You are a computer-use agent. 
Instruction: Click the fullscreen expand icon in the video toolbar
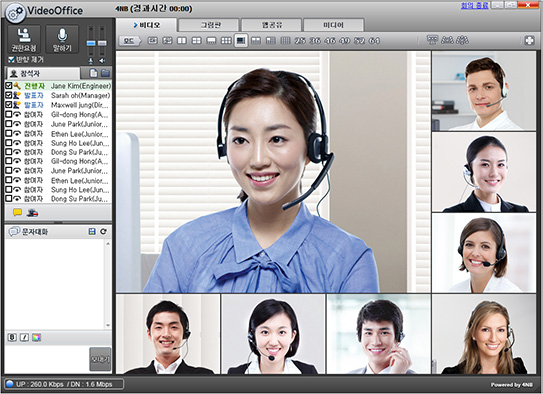tap(529, 41)
